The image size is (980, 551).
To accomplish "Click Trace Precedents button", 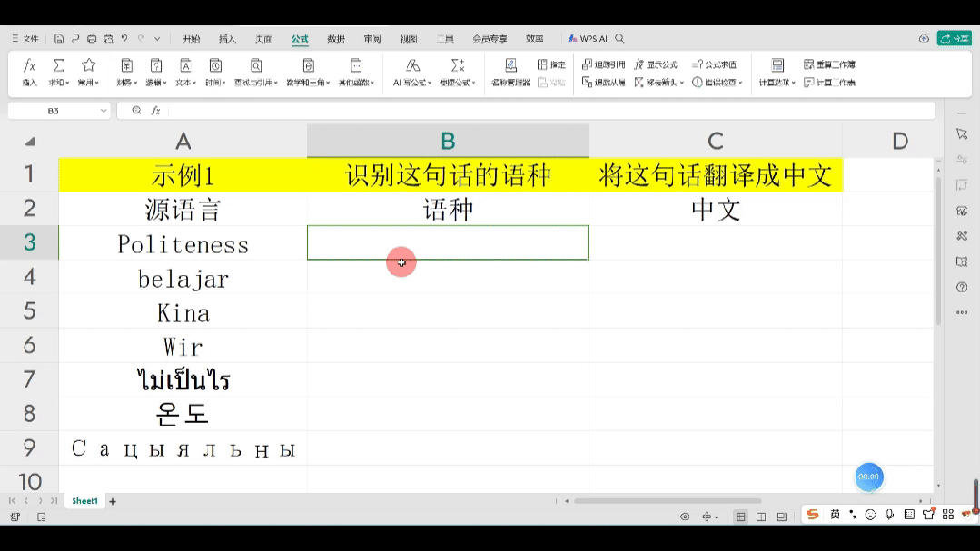I will [603, 64].
